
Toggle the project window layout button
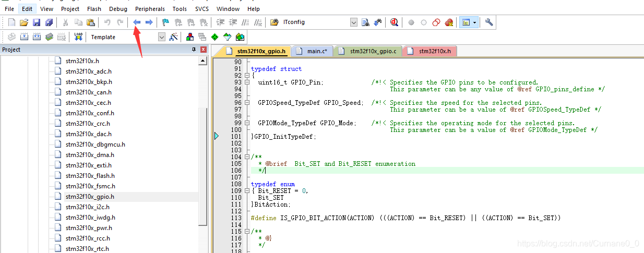[466, 22]
